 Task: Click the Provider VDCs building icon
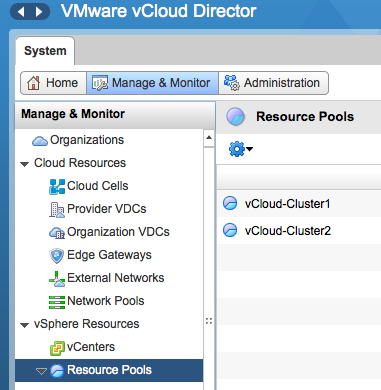tap(57, 210)
